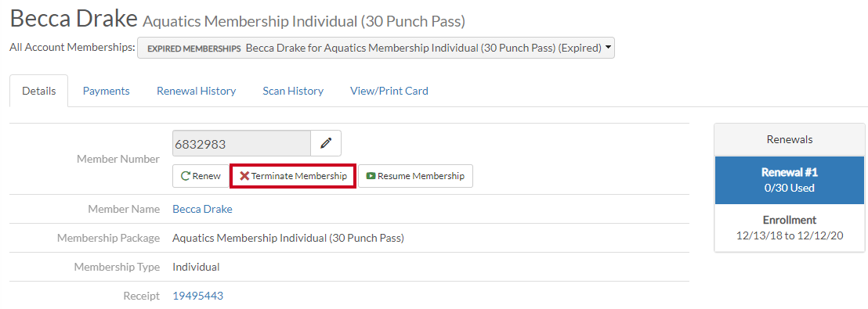Click the green circular arrow Renew icon
Image resolution: width=868 pixels, height=309 pixels.
point(186,176)
